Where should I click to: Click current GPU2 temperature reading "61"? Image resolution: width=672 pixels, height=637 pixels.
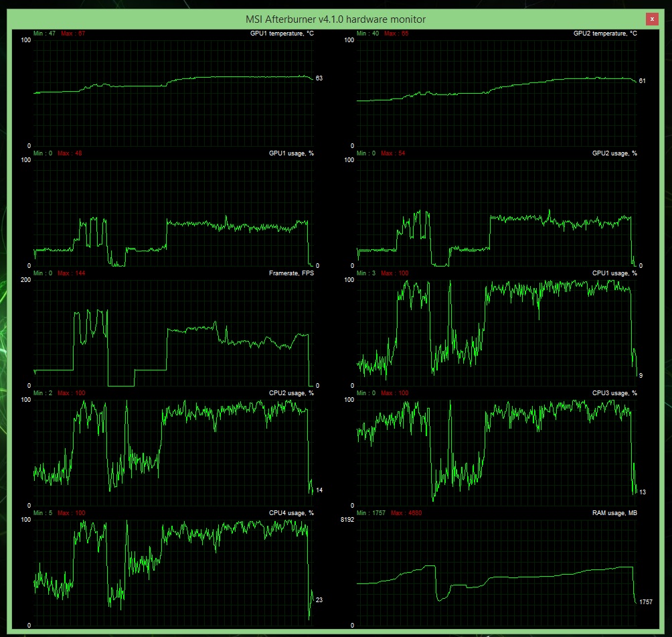(642, 80)
